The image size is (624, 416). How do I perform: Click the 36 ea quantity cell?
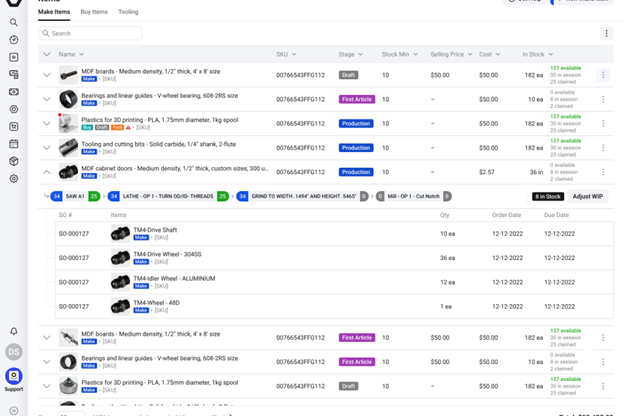[447, 258]
